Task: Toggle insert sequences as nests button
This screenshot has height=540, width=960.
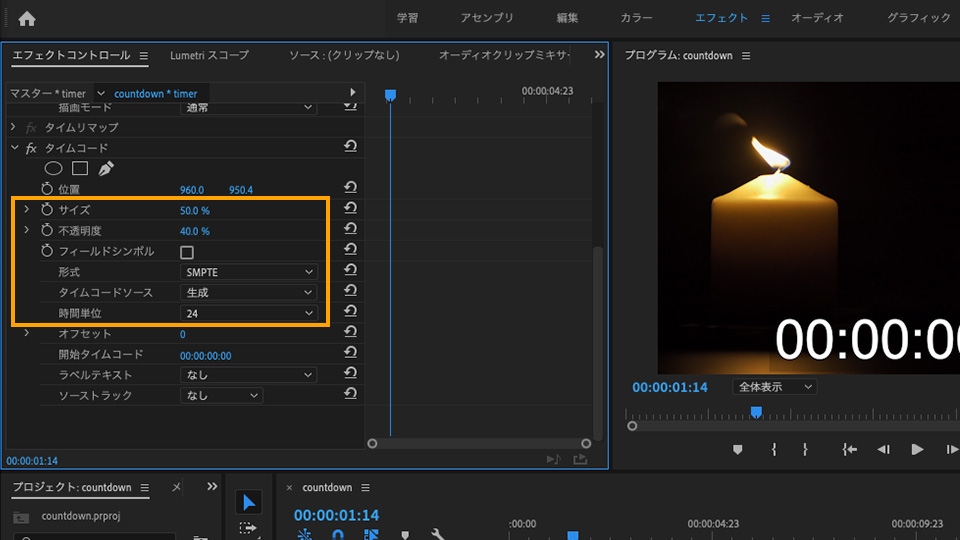Action: click(304, 535)
